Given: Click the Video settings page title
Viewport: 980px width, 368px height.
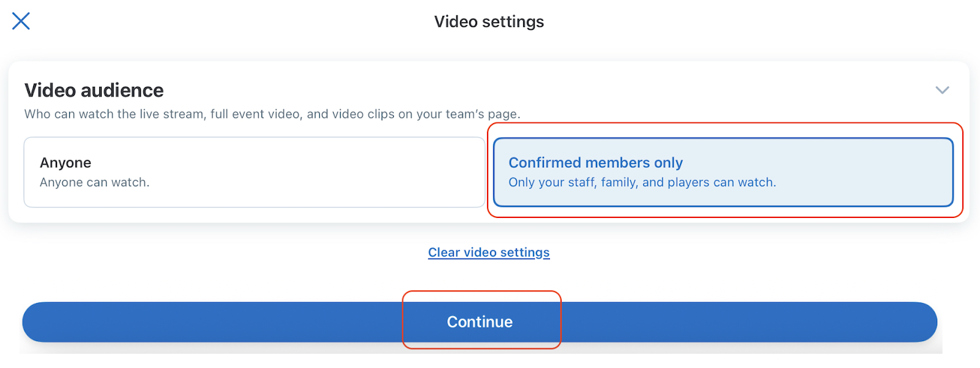Looking at the screenshot, I should point(489,22).
